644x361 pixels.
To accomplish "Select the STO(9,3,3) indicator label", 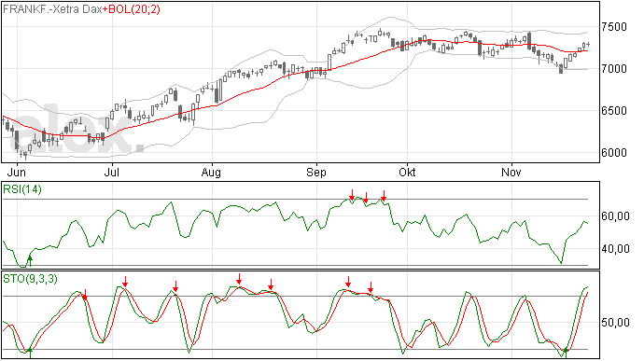I will pos(30,279).
